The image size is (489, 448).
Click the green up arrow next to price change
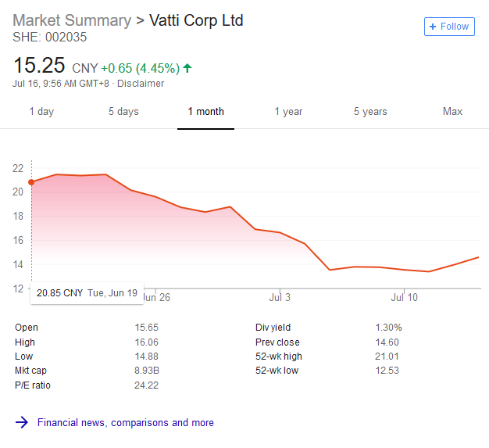[187, 68]
